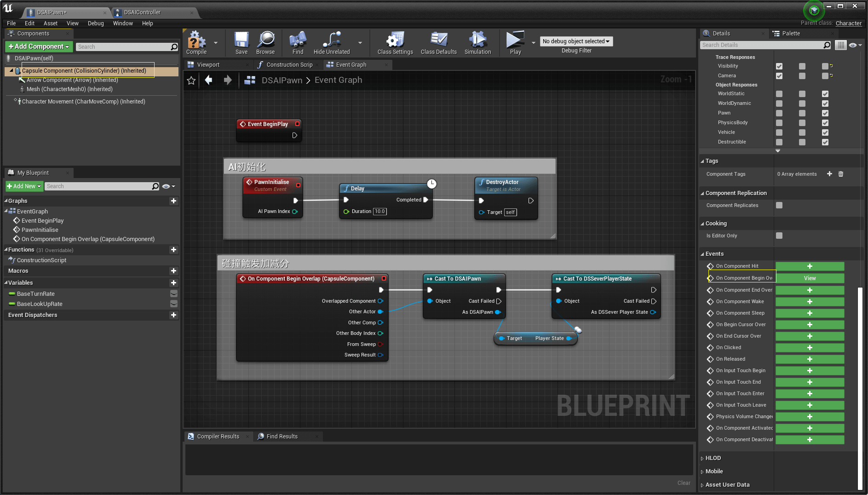Toggle the checked Pawn response checkbox
The image size is (868, 495).
click(825, 113)
